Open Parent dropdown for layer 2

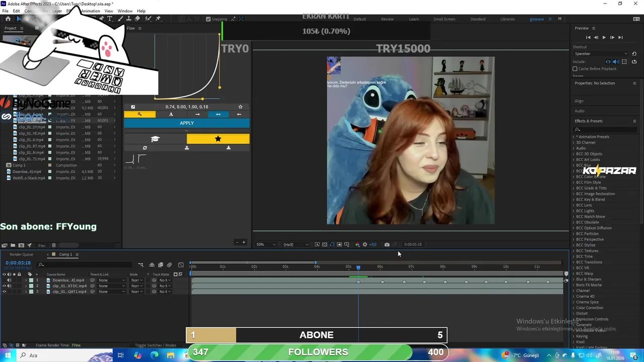tap(111, 286)
